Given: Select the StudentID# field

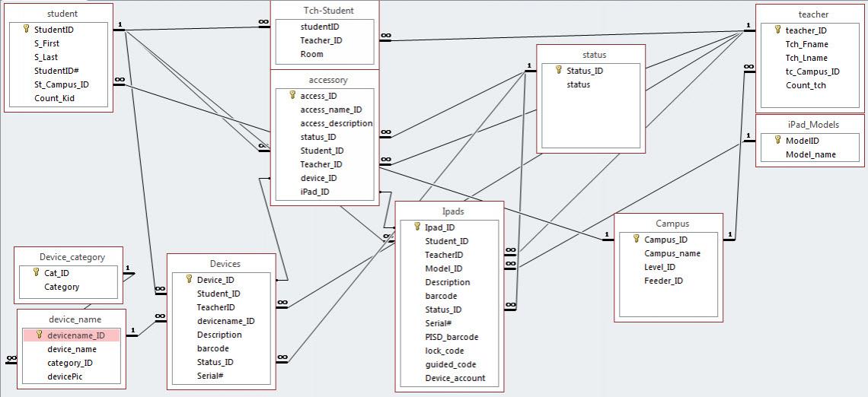Looking at the screenshot, I should (x=58, y=71).
